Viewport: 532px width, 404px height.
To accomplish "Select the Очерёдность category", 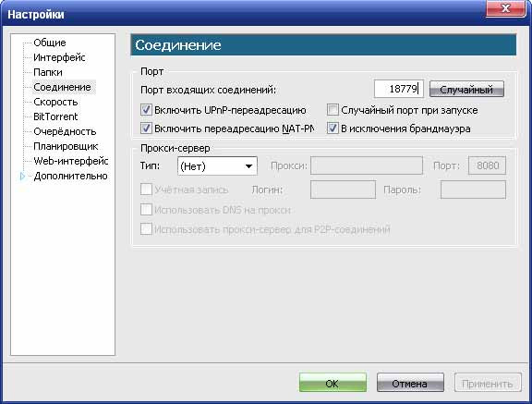I will click(x=65, y=131).
